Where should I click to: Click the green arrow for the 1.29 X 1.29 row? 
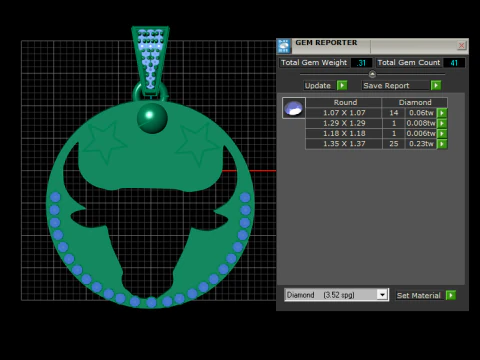(442, 123)
